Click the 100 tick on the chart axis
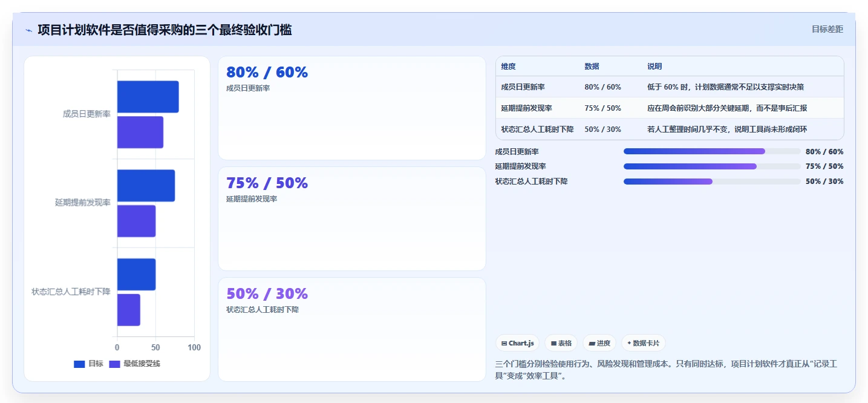This screenshot has width=868, height=403. click(194, 347)
